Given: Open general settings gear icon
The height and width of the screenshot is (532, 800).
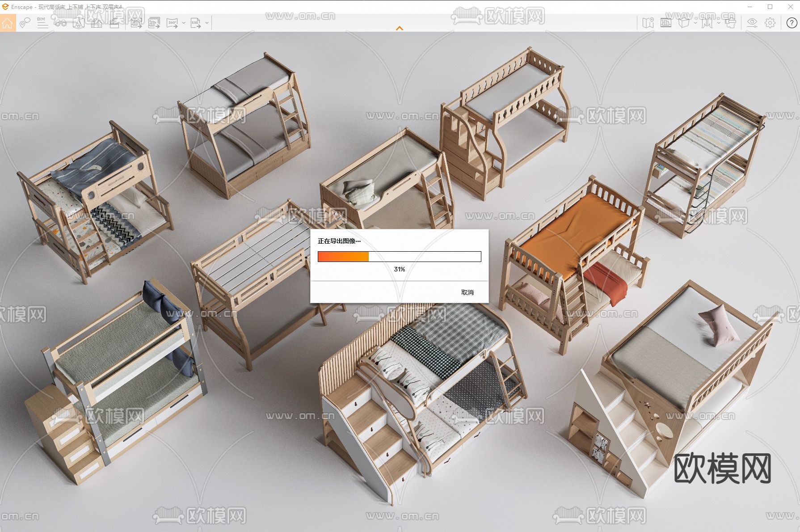Looking at the screenshot, I should (x=770, y=23).
